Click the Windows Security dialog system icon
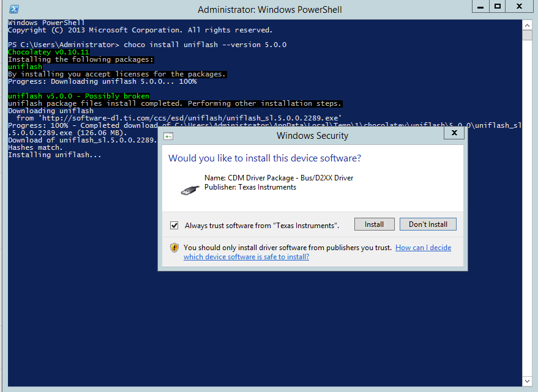Screen dimensions: 538x392 [x=169, y=136]
